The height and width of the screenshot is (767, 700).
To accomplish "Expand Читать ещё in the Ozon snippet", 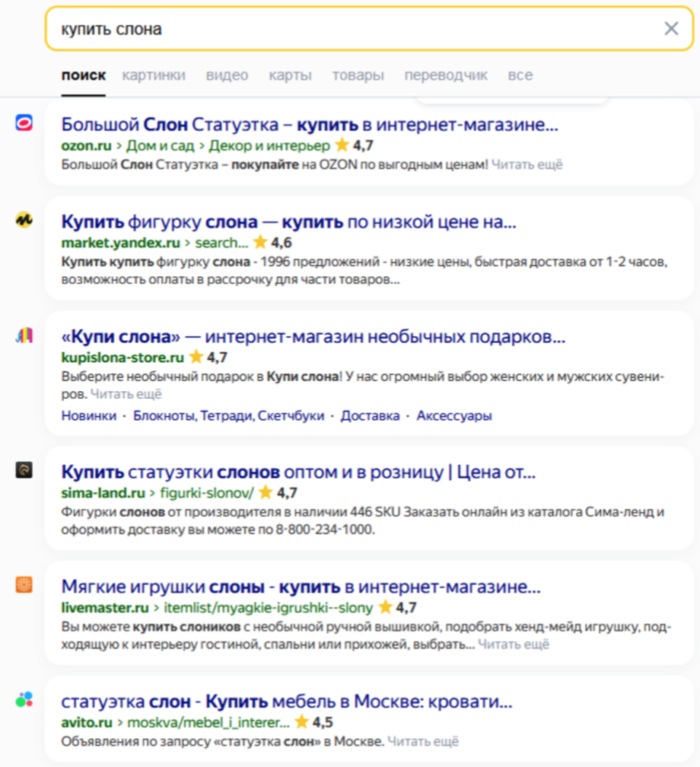I will (x=527, y=164).
